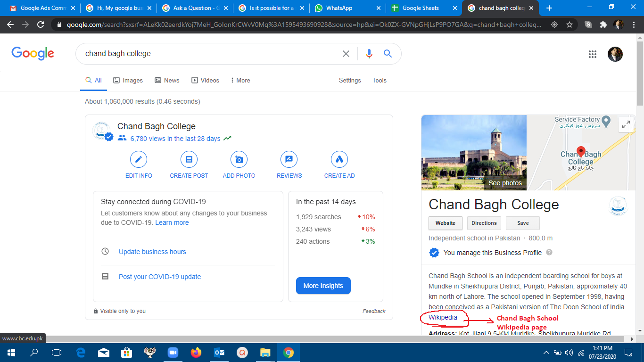Click the Website button
This screenshot has width=644, height=362.
pyautogui.click(x=446, y=223)
